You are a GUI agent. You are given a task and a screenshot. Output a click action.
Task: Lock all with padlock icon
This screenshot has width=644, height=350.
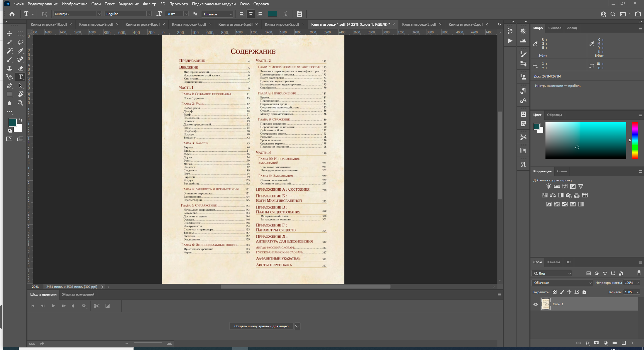[x=584, y=292]
